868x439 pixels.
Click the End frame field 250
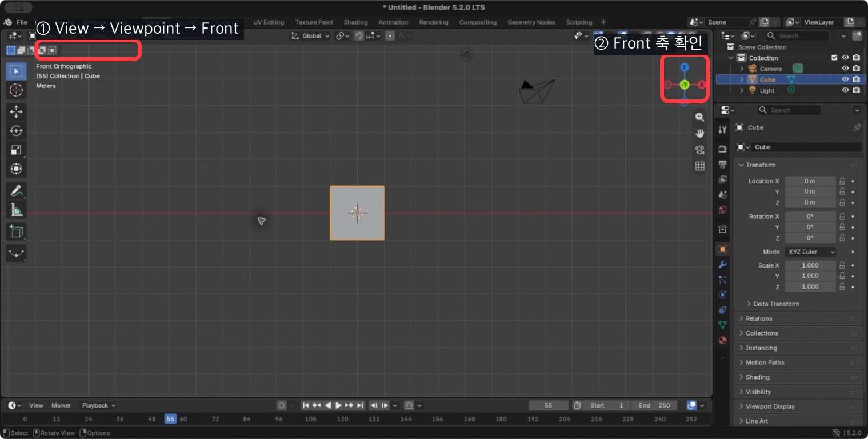[654, 405]
